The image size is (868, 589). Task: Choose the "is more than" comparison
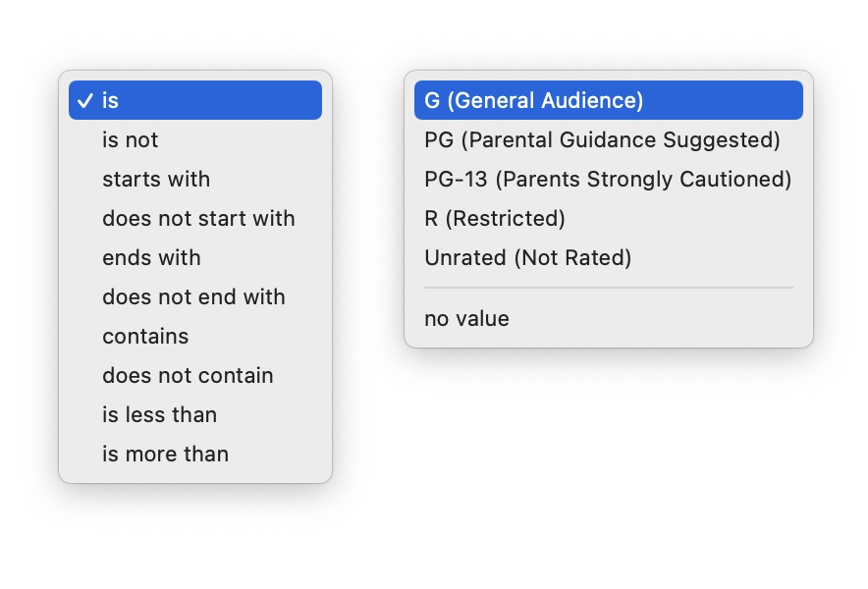coord(165,454)
